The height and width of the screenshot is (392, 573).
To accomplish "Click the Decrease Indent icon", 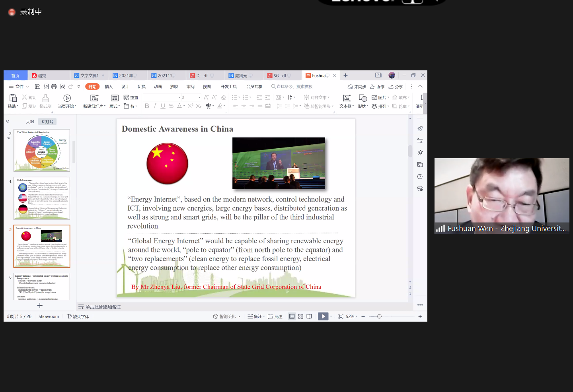I will [259, 97].
